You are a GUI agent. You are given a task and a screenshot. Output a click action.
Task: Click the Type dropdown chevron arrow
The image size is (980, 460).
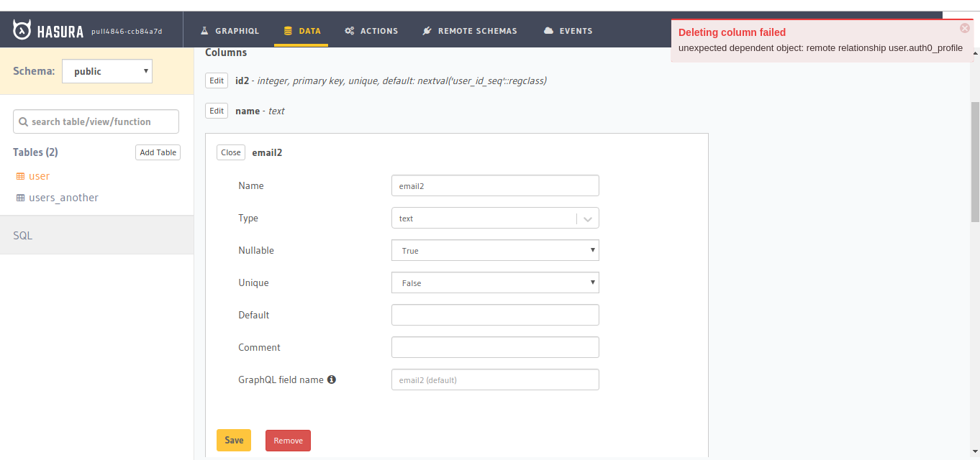point(588,218)
